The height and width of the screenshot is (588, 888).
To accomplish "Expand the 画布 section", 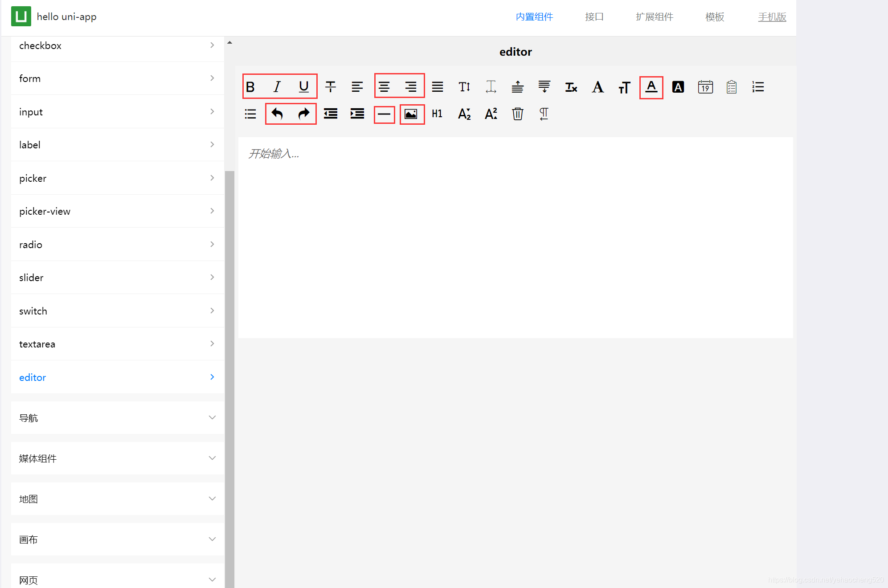I will click(x=118, y=539).
